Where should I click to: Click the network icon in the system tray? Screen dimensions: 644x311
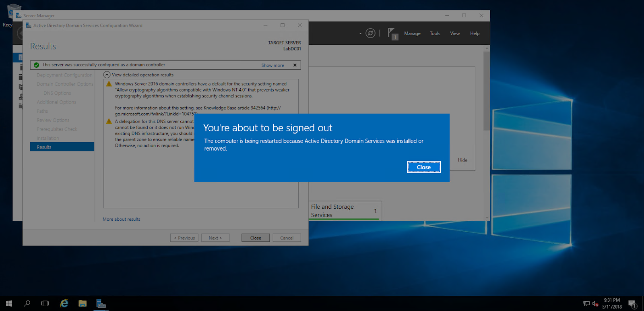586,304
